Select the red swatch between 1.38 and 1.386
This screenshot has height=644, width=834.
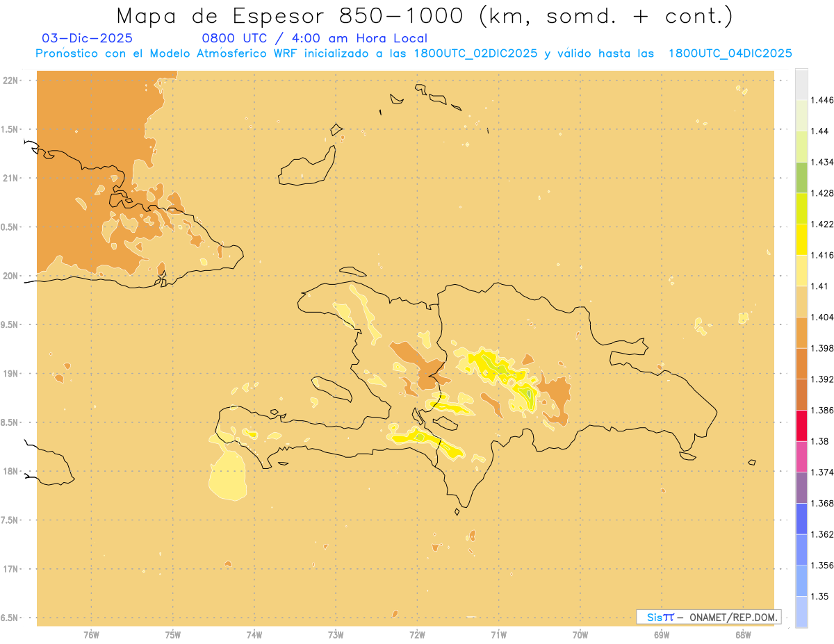click(x=801, y=426)
